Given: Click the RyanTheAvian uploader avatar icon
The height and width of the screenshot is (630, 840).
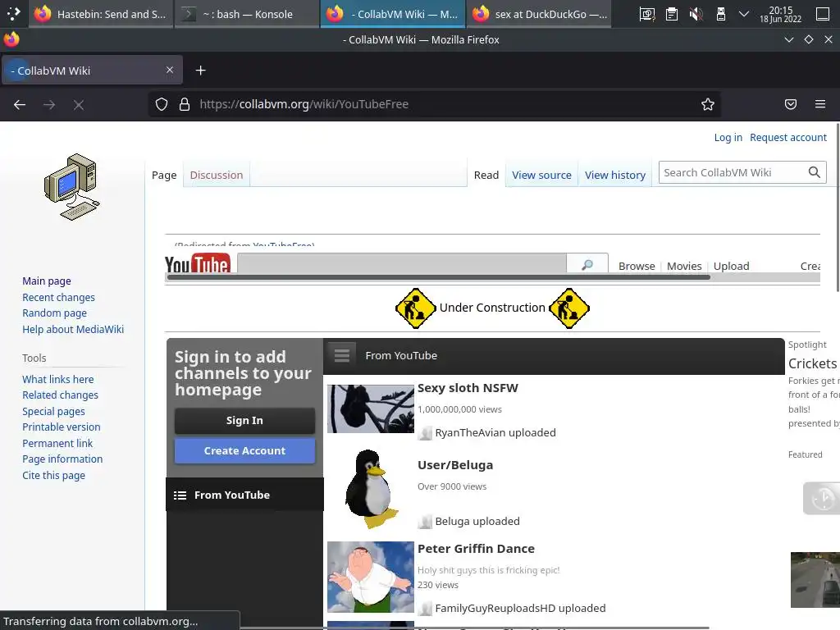Looking at the screenshot, I should (x=426, y=433).
